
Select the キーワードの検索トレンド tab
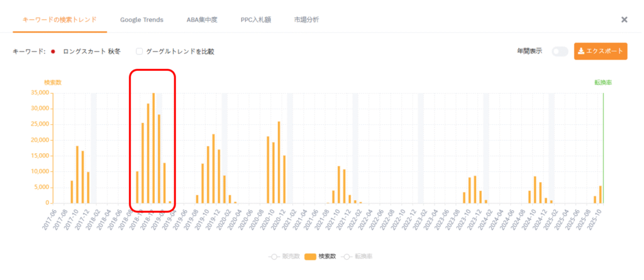click(x=60, y=19)
